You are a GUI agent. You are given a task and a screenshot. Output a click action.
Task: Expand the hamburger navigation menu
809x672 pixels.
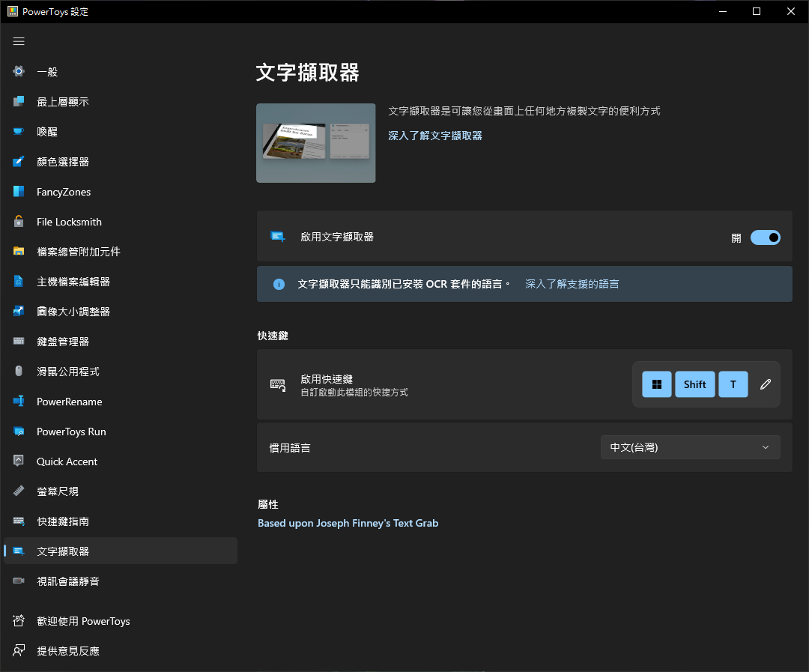[19, 41]
